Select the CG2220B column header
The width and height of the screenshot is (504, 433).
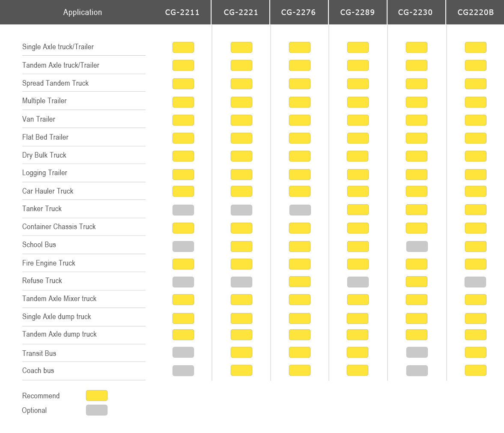pos(475,12)
